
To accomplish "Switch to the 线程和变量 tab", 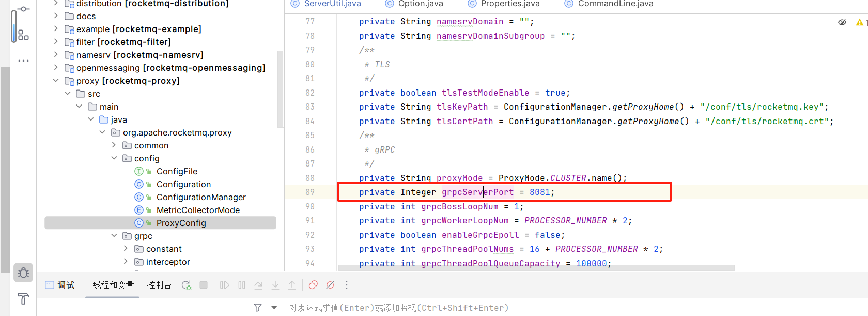I will pos(113,285).
